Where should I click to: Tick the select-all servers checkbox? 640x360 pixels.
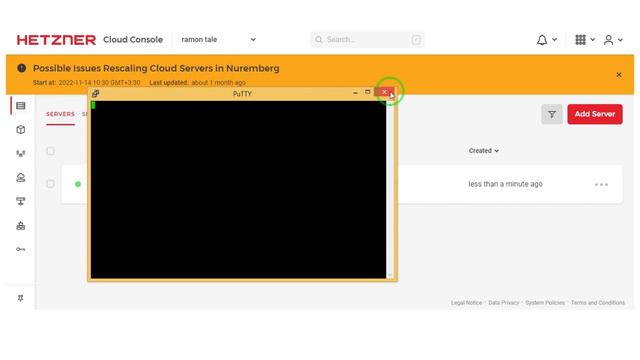coord(51,151)
